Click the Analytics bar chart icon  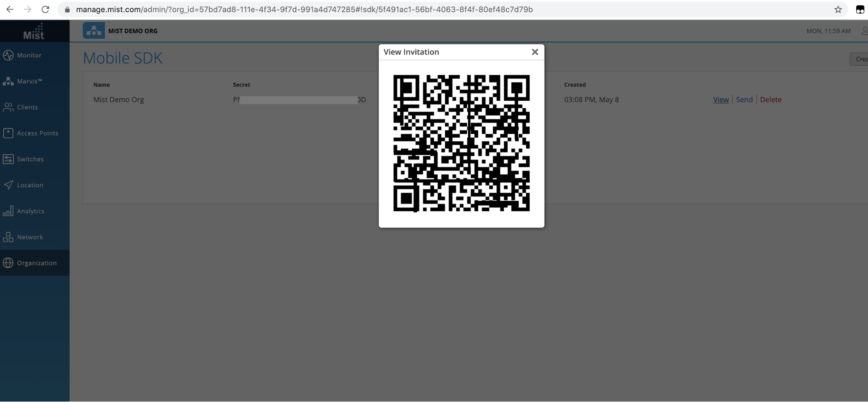click(8, 211)
